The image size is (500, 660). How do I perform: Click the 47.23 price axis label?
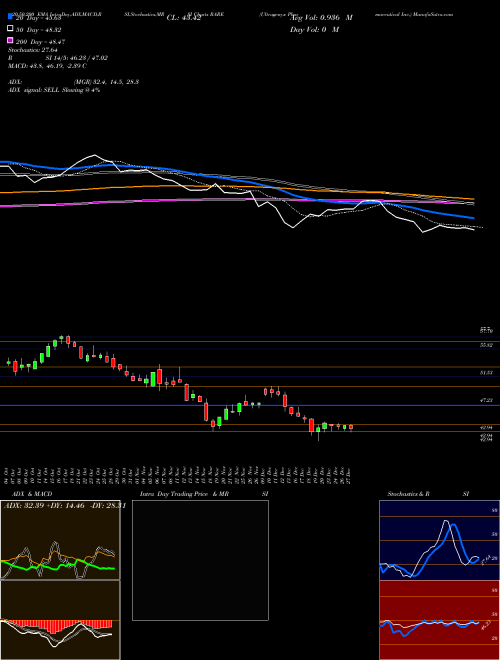pyautogui.click(x=487, y=401)
